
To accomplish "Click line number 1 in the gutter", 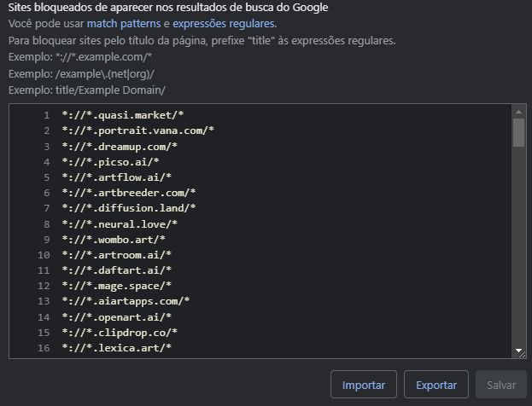I will [46, 115].
